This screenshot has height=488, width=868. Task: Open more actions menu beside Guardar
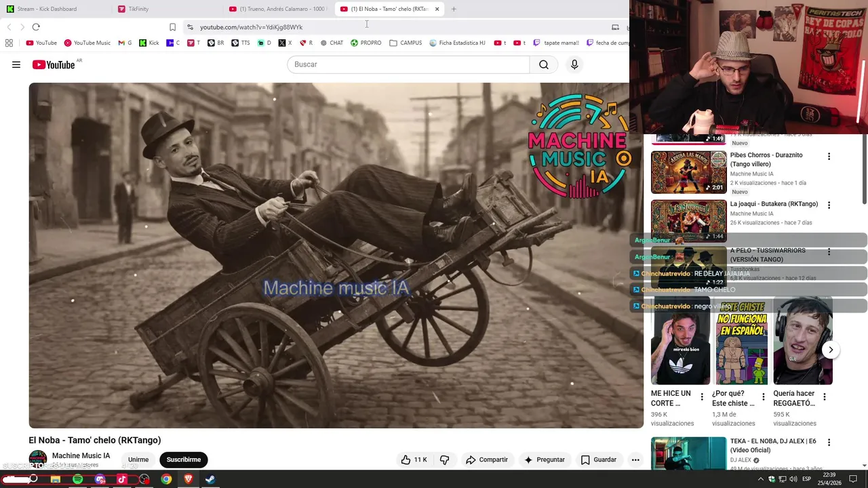(x=635, y=460)
